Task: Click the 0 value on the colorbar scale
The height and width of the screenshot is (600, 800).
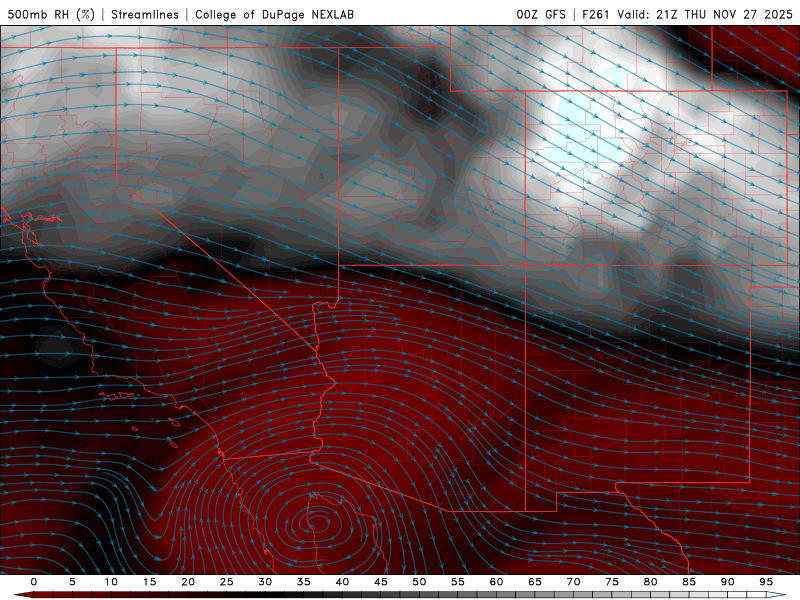Action: tap(34, 582)
